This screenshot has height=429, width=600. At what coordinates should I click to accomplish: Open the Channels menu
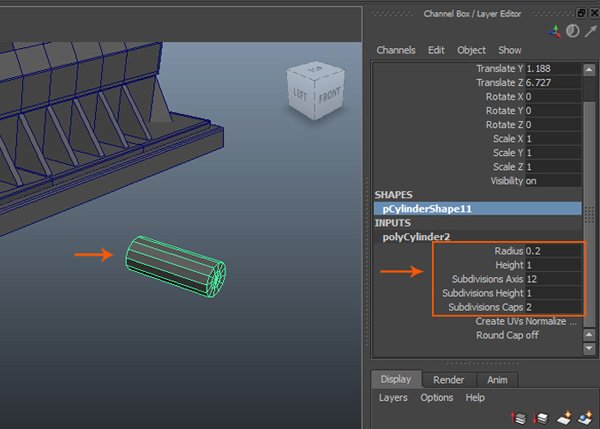pyautogui.click(x=396, y=50)
